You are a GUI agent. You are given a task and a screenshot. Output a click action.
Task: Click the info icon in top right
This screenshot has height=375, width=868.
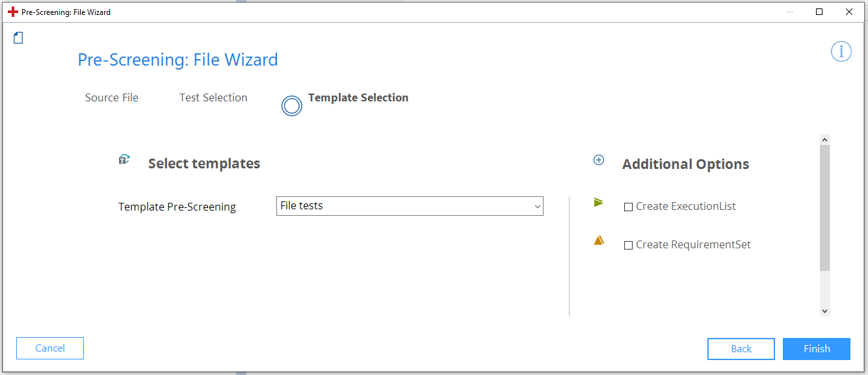tap(841, 51)
